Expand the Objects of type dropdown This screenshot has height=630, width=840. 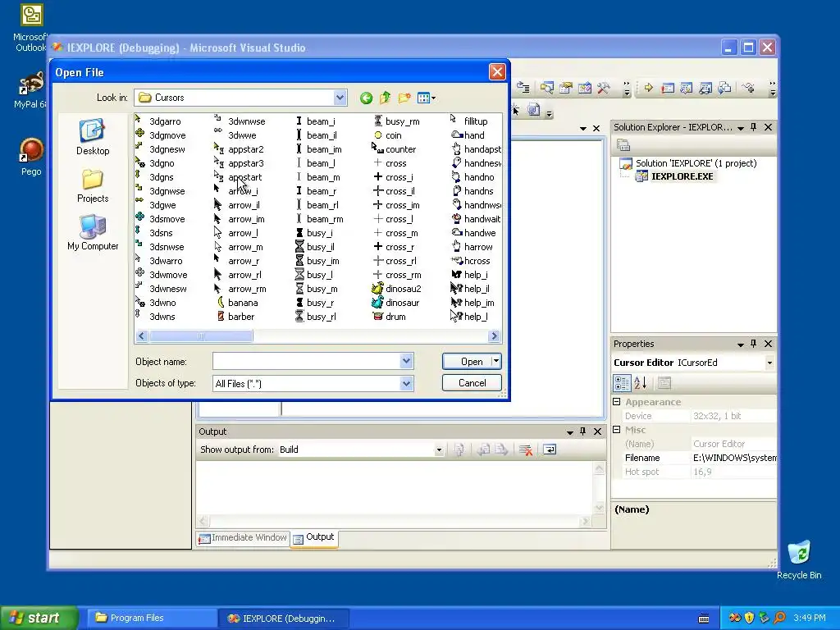point(407,384)
